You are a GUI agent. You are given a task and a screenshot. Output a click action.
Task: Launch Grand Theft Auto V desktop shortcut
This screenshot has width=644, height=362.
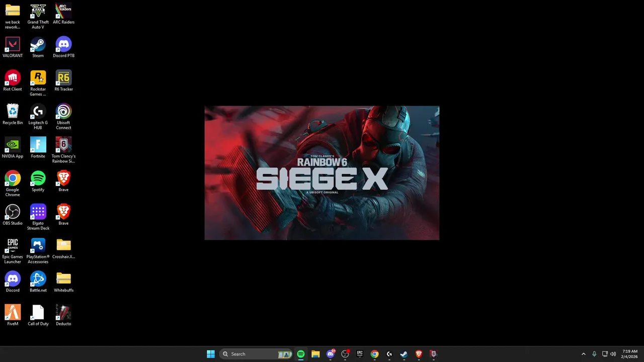point(38,16)
